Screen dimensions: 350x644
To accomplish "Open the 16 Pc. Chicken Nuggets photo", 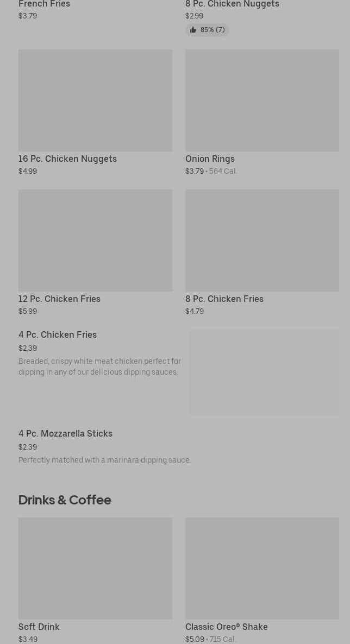I will pyautogui.click(x=95, y=100).
